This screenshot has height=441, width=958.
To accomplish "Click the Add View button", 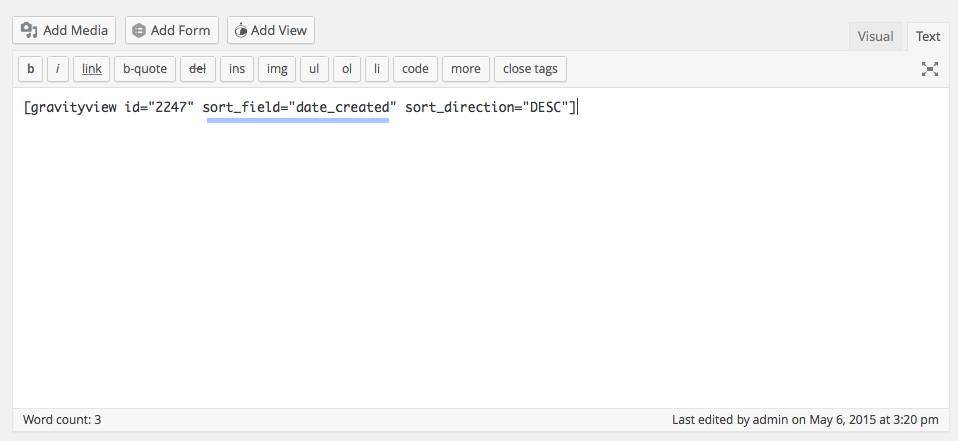I will [270, 30].
